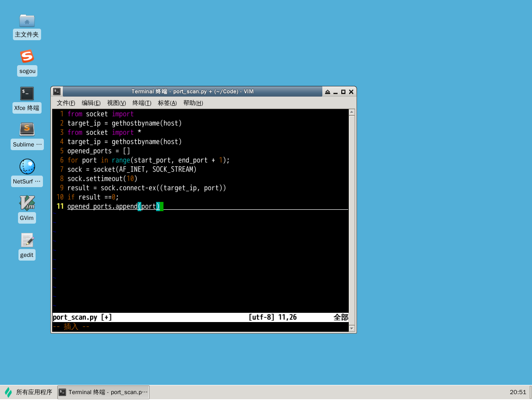Expand the 视图(V) menu
532x414 pixels.
116,103
